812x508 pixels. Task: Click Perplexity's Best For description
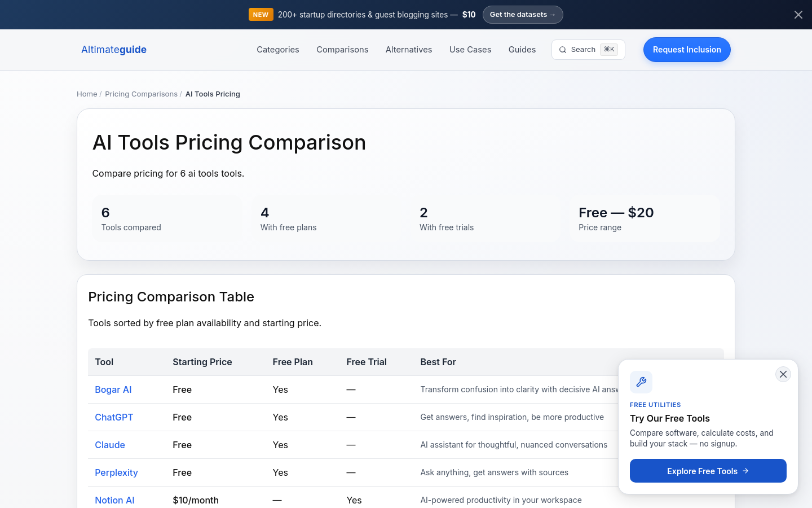(x=495, y=472)
